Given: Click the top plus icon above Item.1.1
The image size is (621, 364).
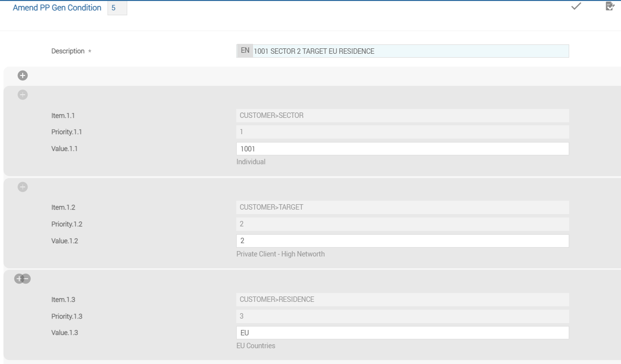Looking at the screenshot, I should (x=23, y=75).
